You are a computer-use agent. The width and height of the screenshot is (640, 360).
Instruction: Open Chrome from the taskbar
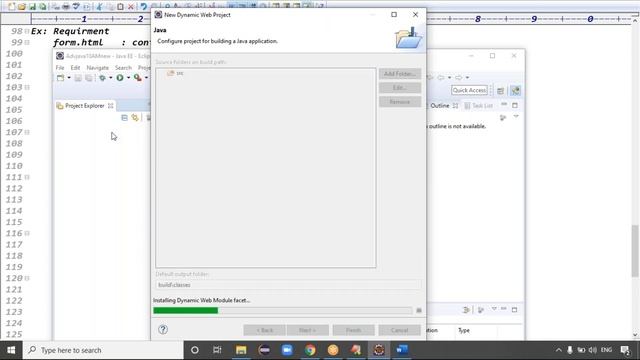coord(310,350)
